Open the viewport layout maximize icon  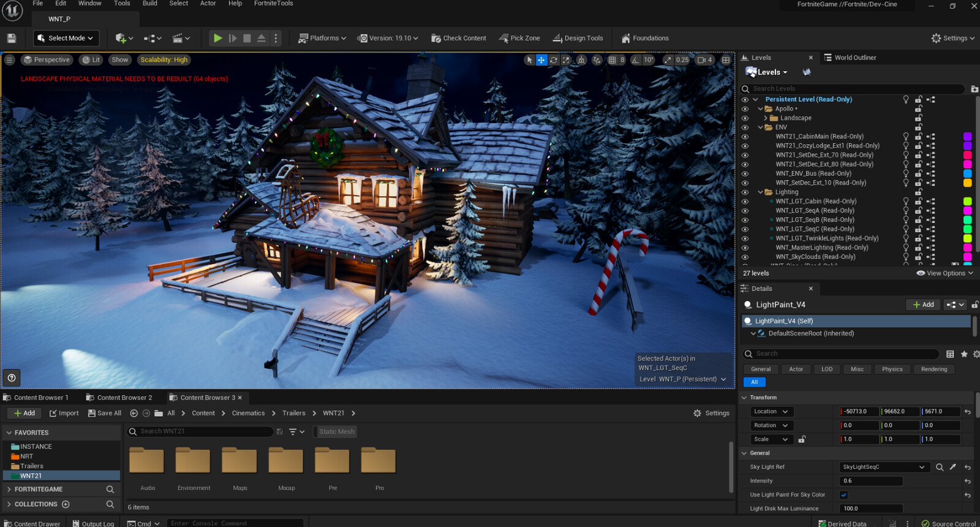pos(726,60)
